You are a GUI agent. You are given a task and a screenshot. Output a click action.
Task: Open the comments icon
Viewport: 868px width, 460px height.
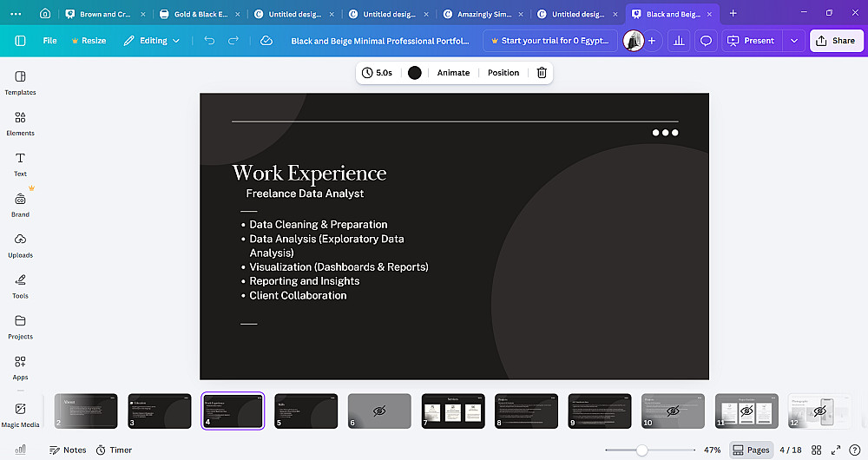(706, 41)
